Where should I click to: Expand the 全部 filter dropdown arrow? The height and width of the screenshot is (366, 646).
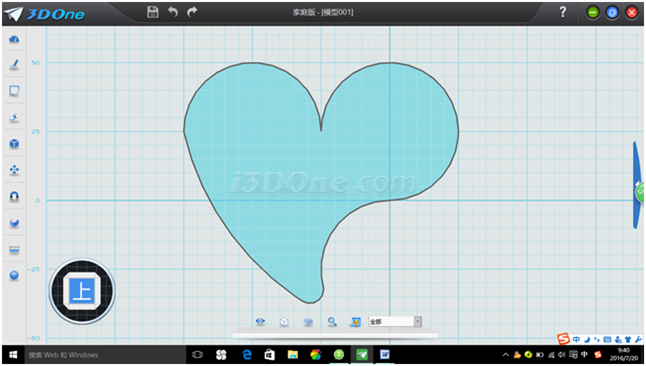click(417, 321)
